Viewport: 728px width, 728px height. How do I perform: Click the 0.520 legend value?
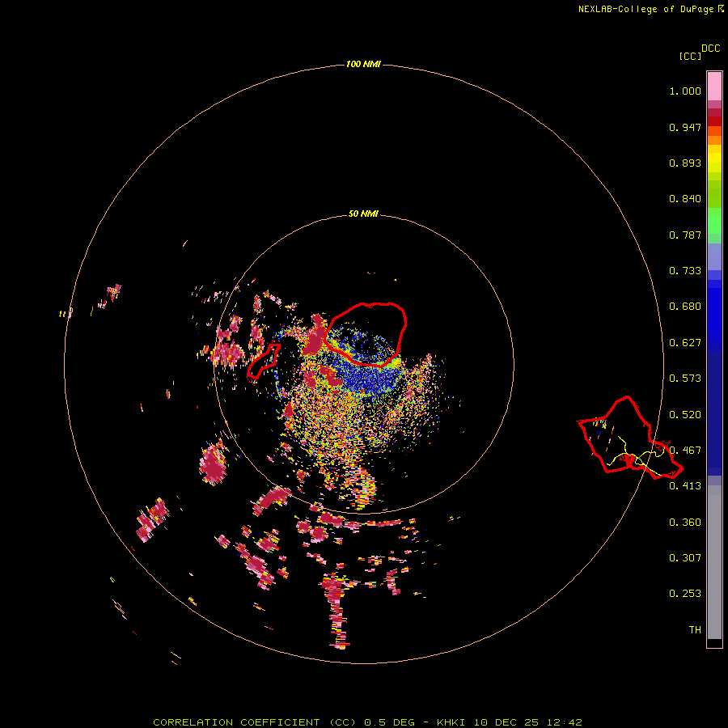[685, 415]
